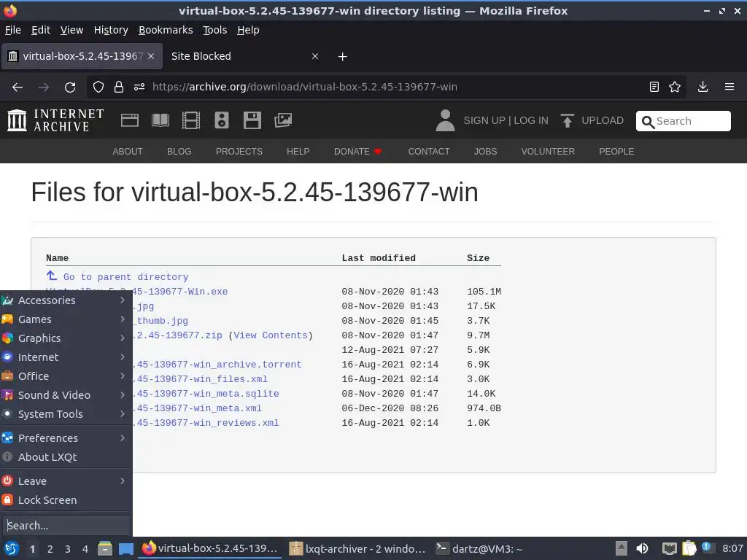Click the removable media eject tray icon
The width and height of the screenshot is (747, 560).
coord(622,548)
